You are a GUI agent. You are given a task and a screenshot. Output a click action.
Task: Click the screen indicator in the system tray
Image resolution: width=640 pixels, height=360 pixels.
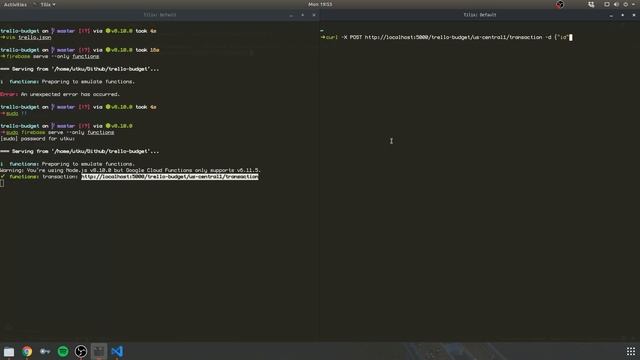point(607,4)
